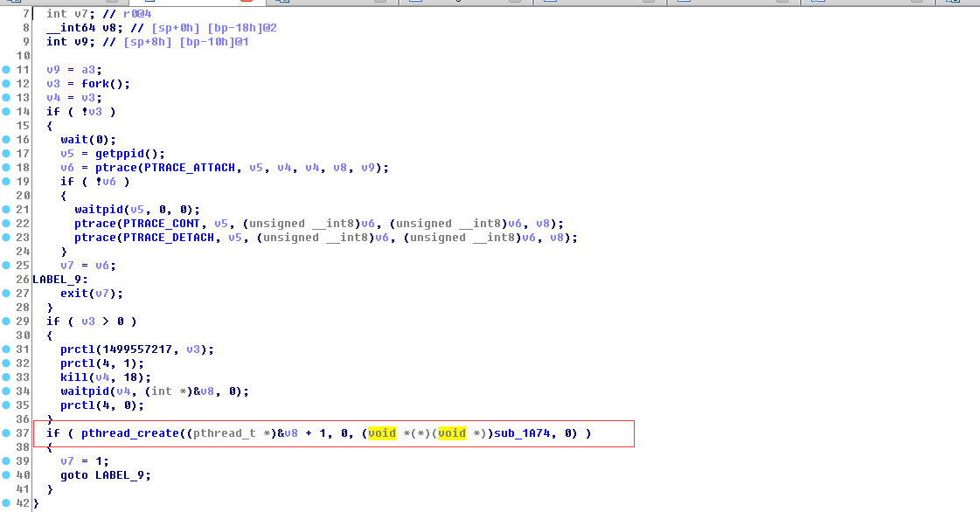
Task: Click the blue dot beside the wait(0) line
Action: coord(7,139)
